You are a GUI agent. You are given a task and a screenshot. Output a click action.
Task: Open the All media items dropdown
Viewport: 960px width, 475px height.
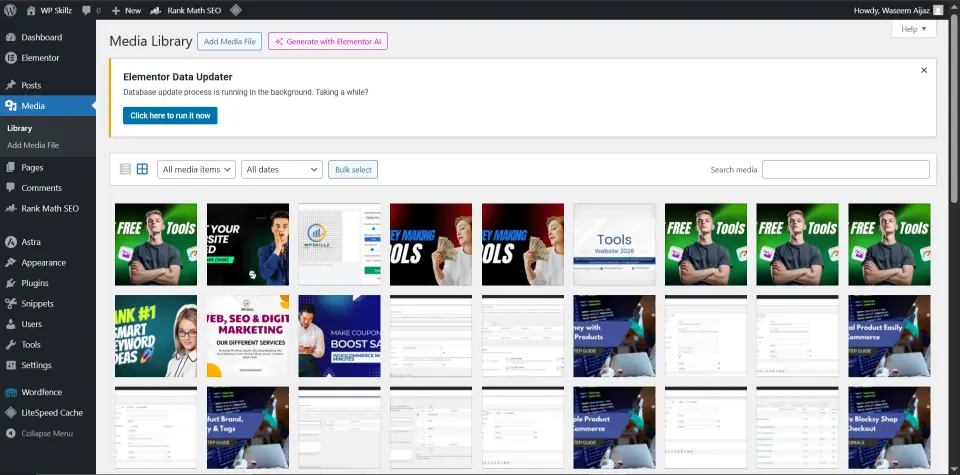197,170
